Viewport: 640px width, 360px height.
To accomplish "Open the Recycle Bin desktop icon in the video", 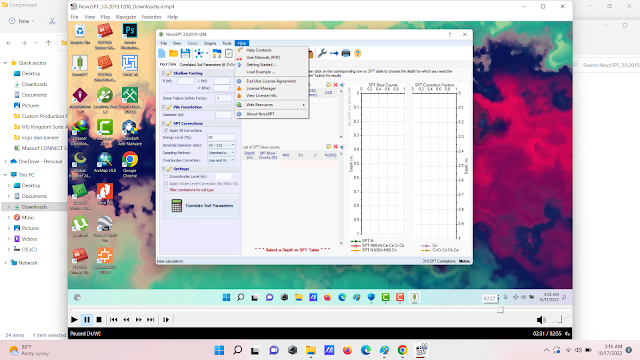I will point(80,35).
